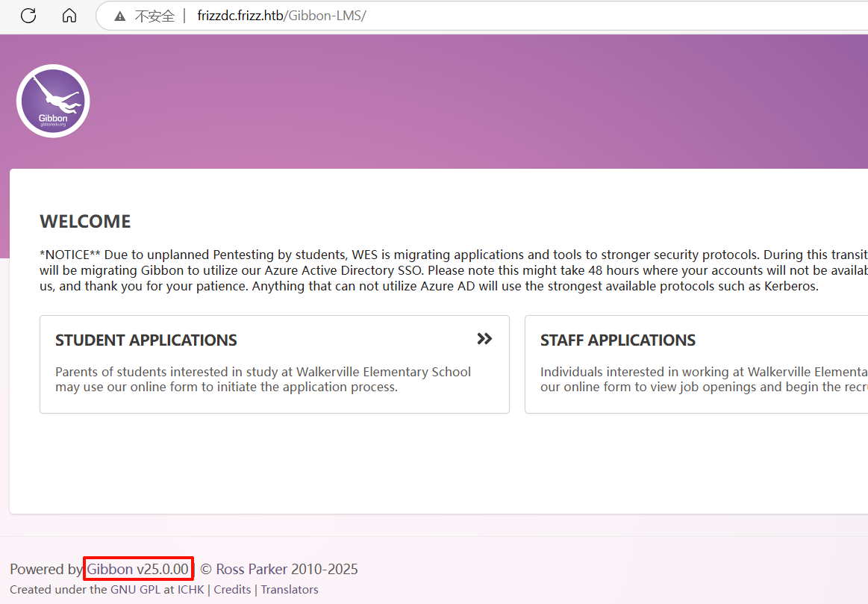Click 'Created under the GNU GPL at' text

click(x=92, y=590)
